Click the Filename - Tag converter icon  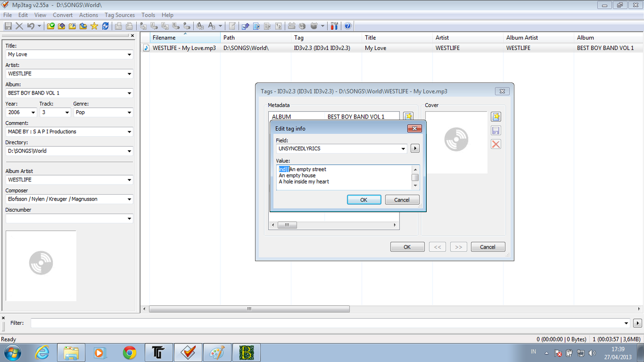pos(153,26)
